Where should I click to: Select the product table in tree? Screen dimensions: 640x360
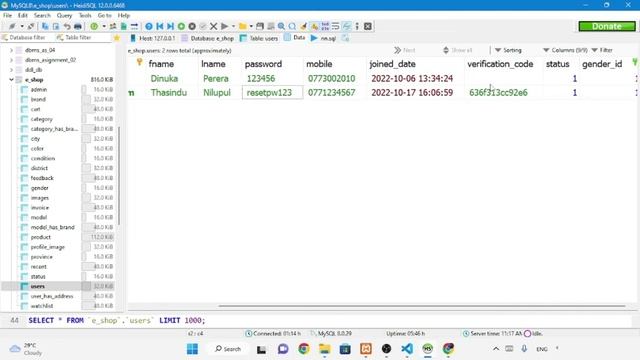(x=40, y=237)
